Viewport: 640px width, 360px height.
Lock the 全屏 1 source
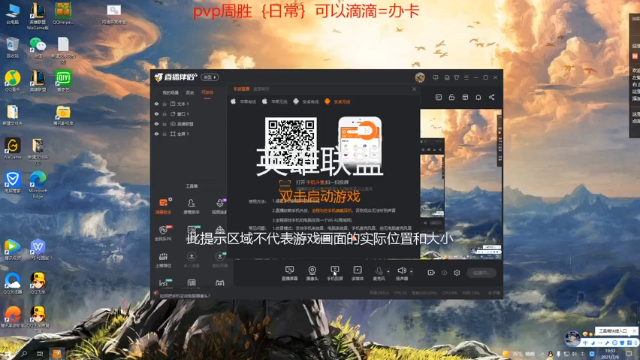tap(164, 133)
